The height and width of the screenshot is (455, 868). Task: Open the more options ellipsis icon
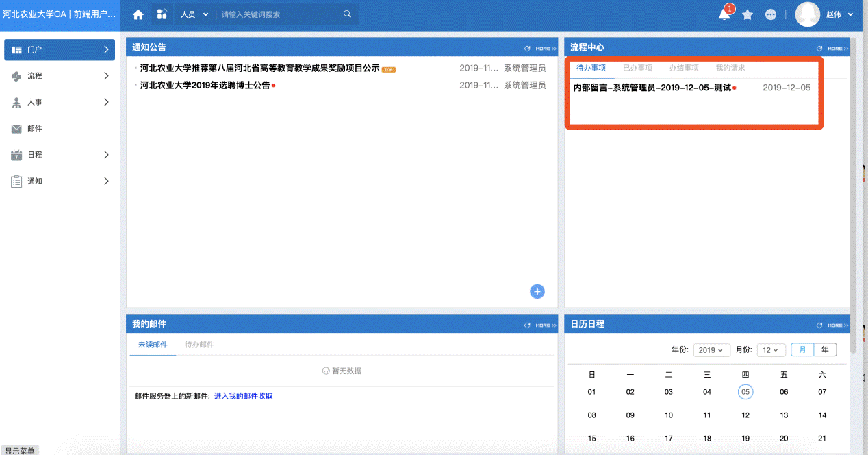pos(770,14)
